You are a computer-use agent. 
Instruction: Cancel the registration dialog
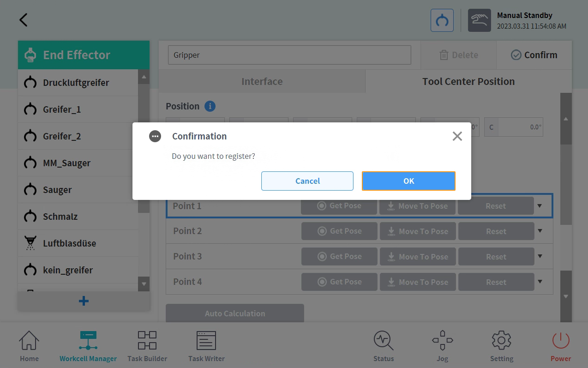click(x=307, y=181)
